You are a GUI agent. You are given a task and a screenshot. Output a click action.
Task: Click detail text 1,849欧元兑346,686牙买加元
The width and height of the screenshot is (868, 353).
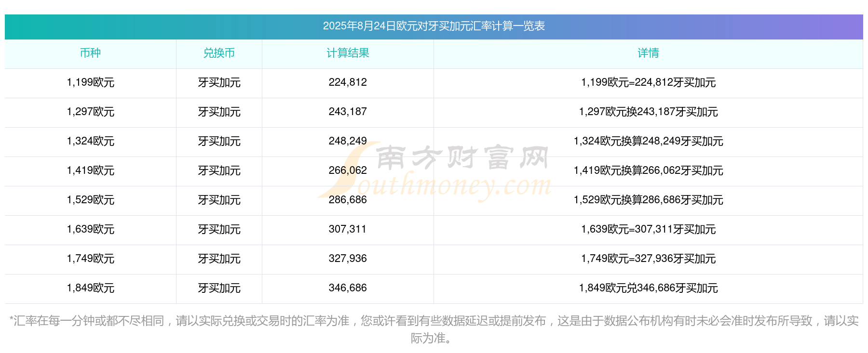click(x=648, y=288)
